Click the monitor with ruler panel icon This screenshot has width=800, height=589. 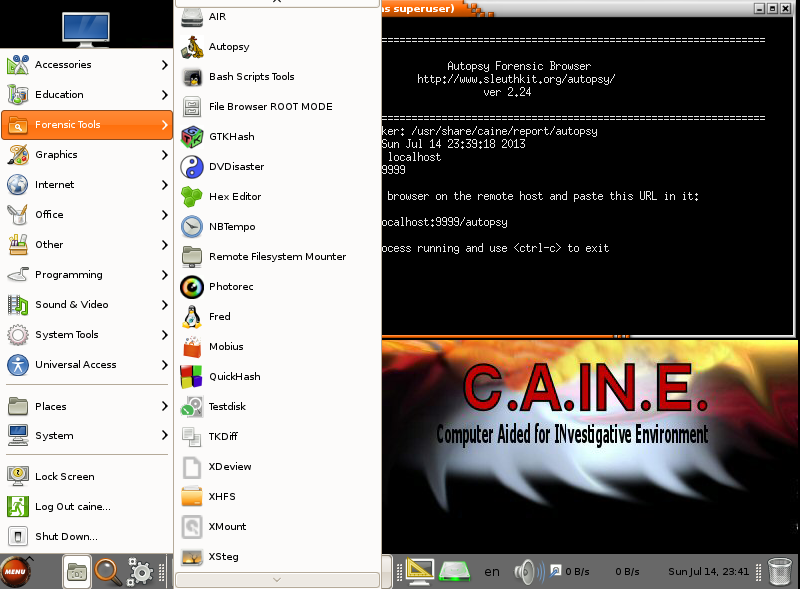click(420, 572)
